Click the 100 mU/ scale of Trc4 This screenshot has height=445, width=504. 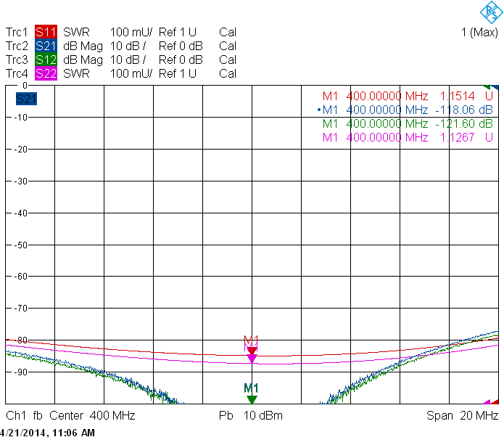click(131, 74)
